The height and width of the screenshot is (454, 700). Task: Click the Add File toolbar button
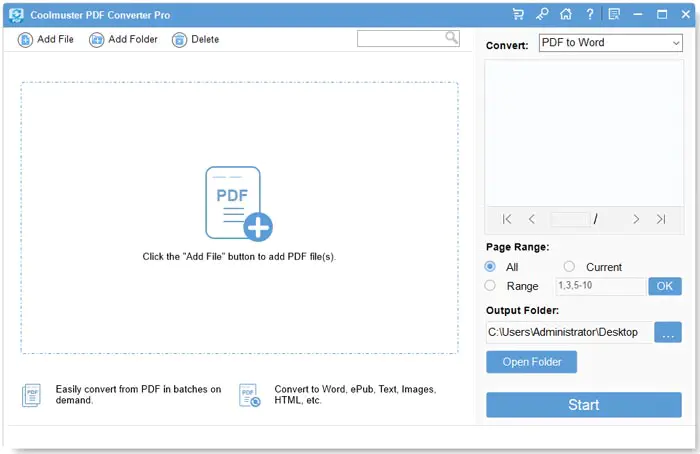point(46,40)
